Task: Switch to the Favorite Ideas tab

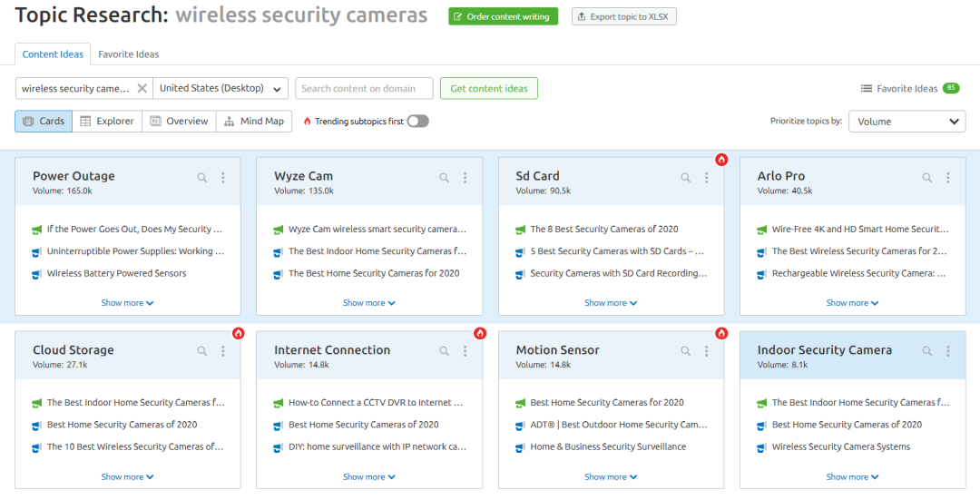Action: [129, 54]
